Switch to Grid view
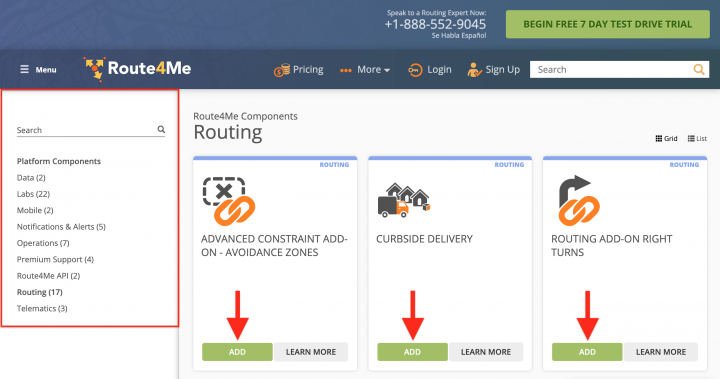The width and height of the screenshot is (720, 379). click(666, 138)
